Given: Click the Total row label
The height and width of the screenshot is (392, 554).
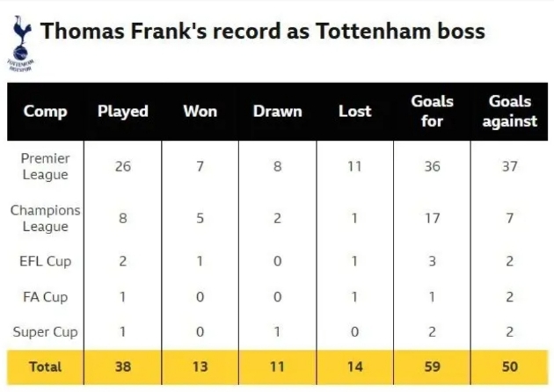Looking at the screenshot, I should (x=45, y=367).
